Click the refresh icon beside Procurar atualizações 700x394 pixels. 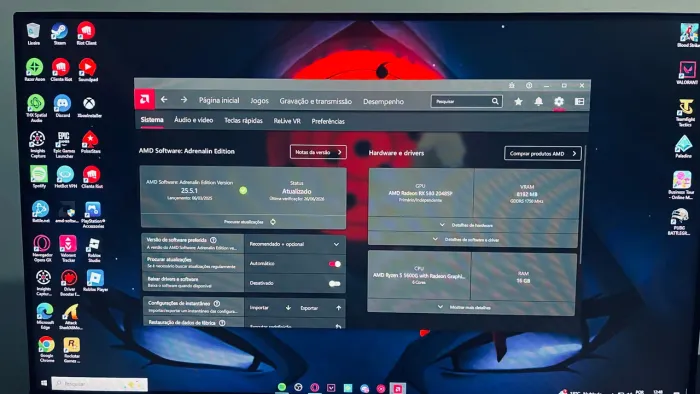click(273, 222)
